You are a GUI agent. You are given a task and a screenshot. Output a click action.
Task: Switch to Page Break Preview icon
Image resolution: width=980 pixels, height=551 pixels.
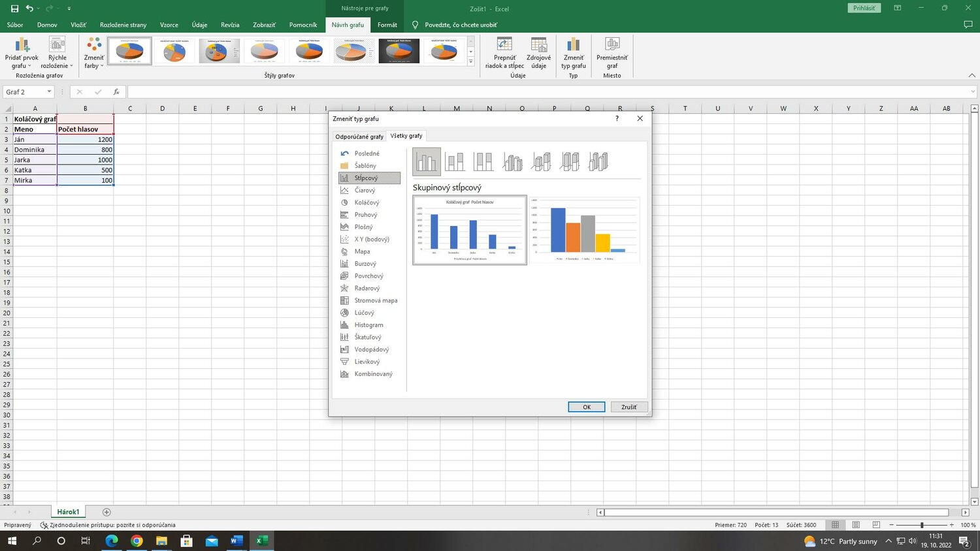click(x=876, y=525)
